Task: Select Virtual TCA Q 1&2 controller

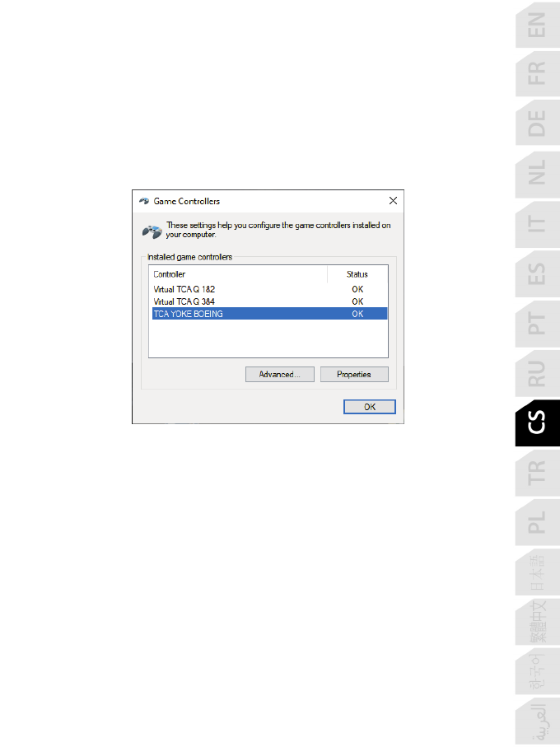Action: 269,289
